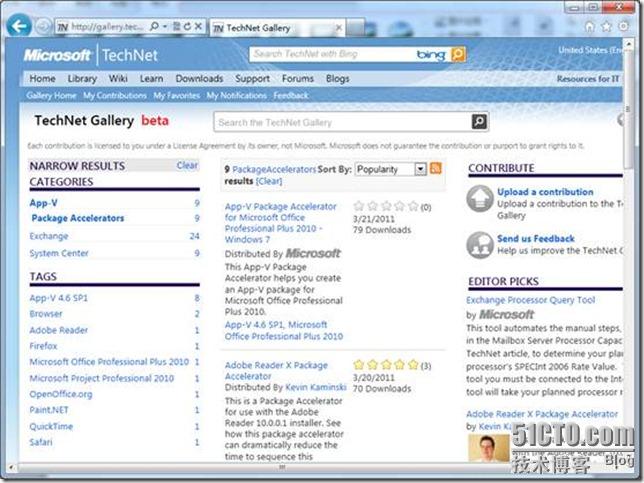Screen dimensions: 644x483
Task: Open the address bar dropdown arrow
Action: click(x=165, y=27)
